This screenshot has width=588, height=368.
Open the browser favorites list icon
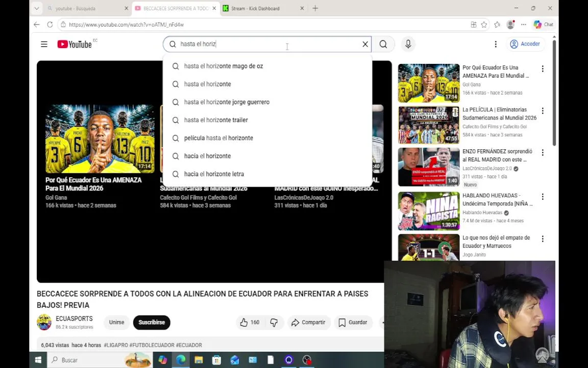point(497,25)
